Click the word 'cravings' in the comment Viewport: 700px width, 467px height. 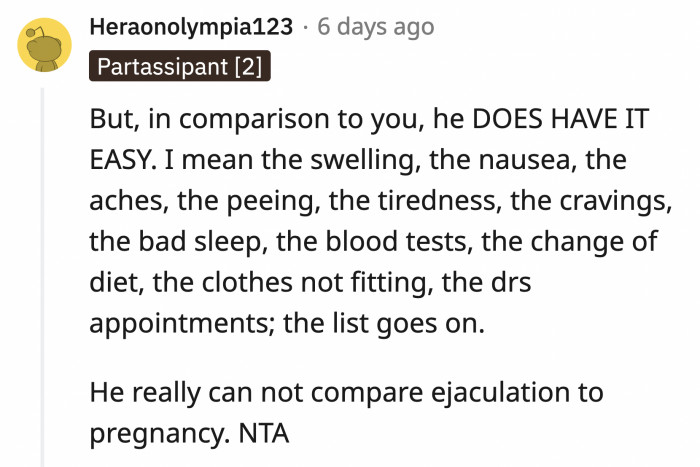tap(613, 201)
